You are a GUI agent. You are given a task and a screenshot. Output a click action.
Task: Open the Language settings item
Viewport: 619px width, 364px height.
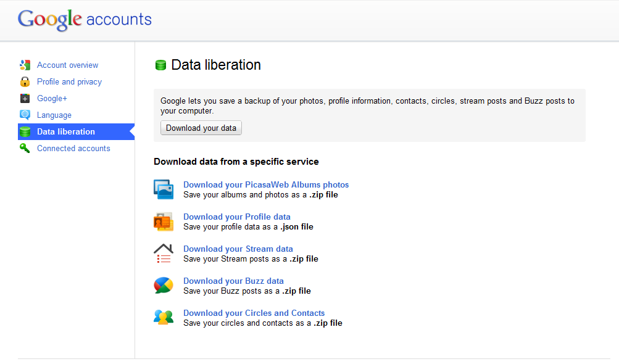[x=54, y=115]
